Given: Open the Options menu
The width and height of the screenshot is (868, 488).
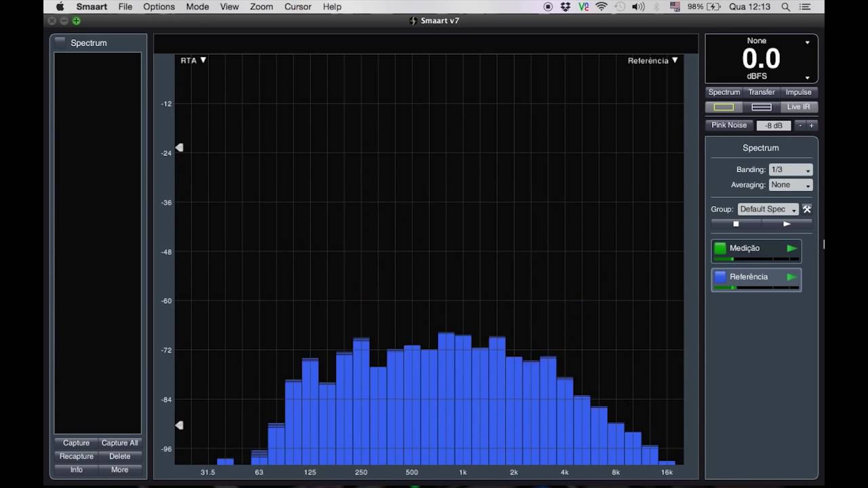Looking at the screenshot, I should tap(159, 7).
